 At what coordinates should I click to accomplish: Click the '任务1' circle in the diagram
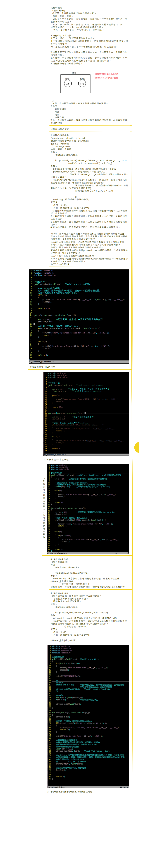tap(68, 84)
